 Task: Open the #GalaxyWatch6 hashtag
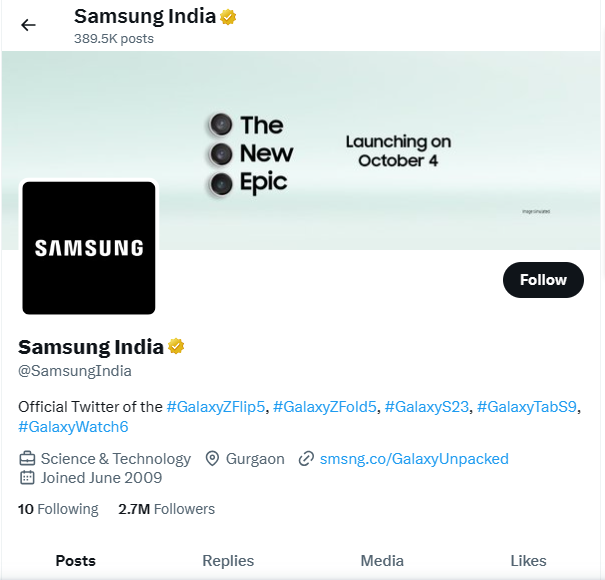coord(73,427)
